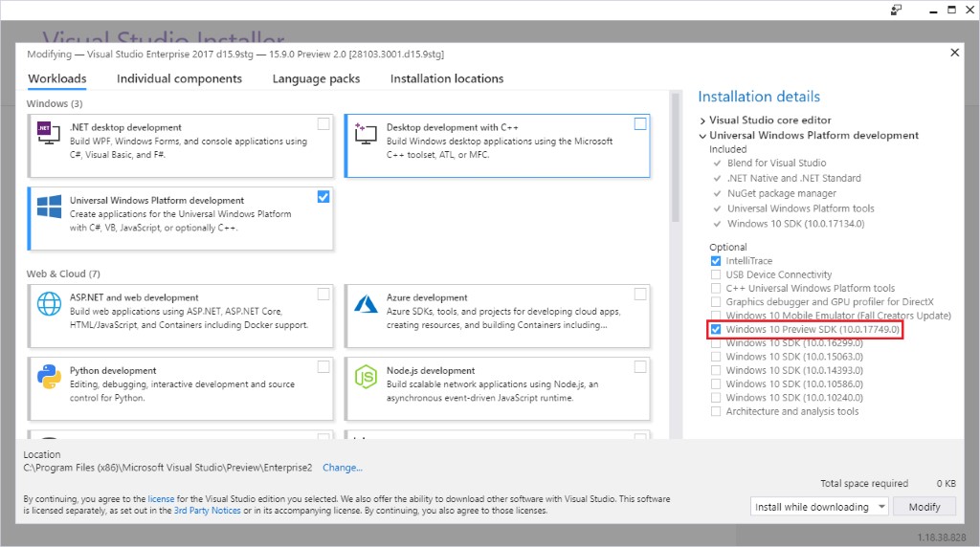Check Windows 10 SDK (10.0.15063.0)

coord(716,357)
